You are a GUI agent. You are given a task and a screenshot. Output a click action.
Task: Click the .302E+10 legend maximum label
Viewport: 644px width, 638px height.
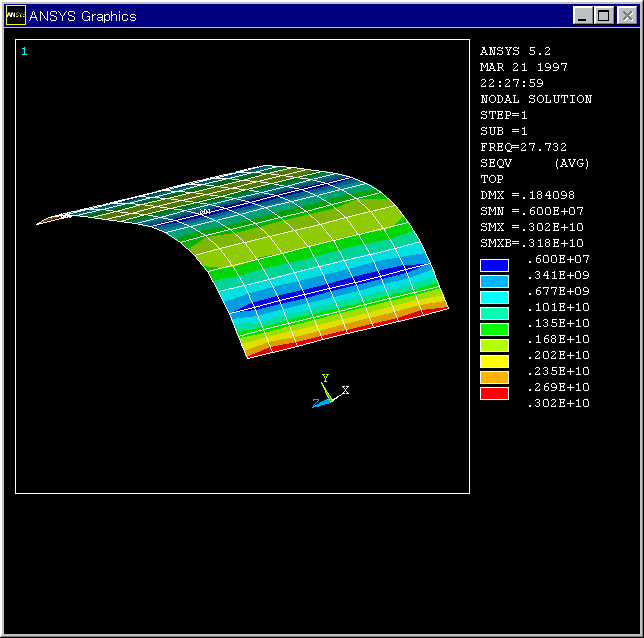click(x=558, y=403)
